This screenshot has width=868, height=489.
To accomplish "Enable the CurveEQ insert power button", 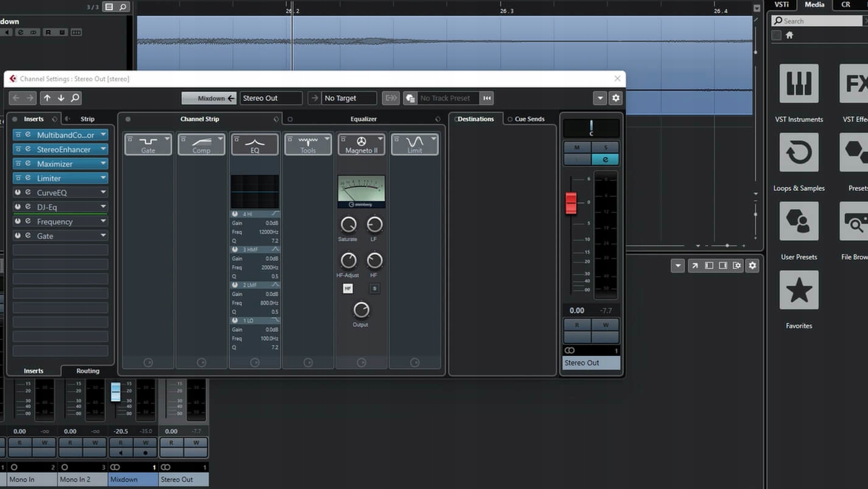I will click(x=18, y=193).
